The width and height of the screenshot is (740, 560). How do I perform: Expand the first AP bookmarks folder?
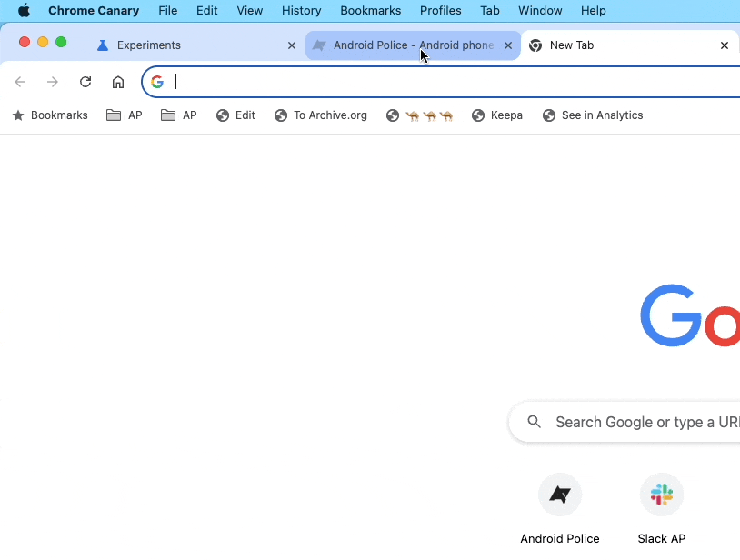pos(125,115)
